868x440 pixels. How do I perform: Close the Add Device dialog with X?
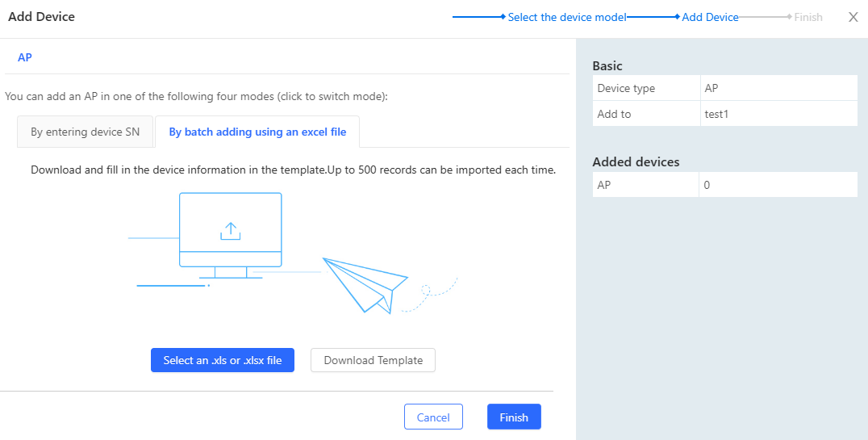(x=853, y=17)
